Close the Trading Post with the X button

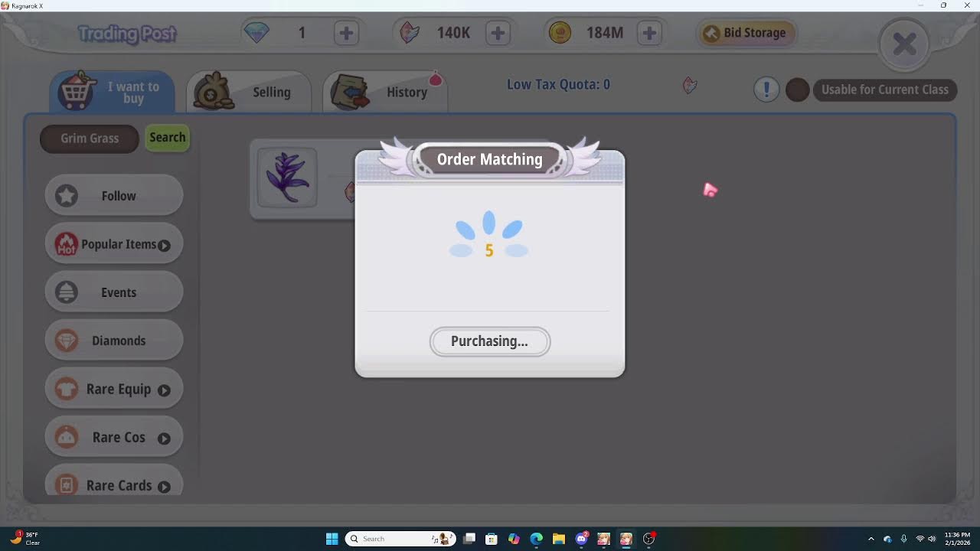pyautogui.click(x=904, y=44)
